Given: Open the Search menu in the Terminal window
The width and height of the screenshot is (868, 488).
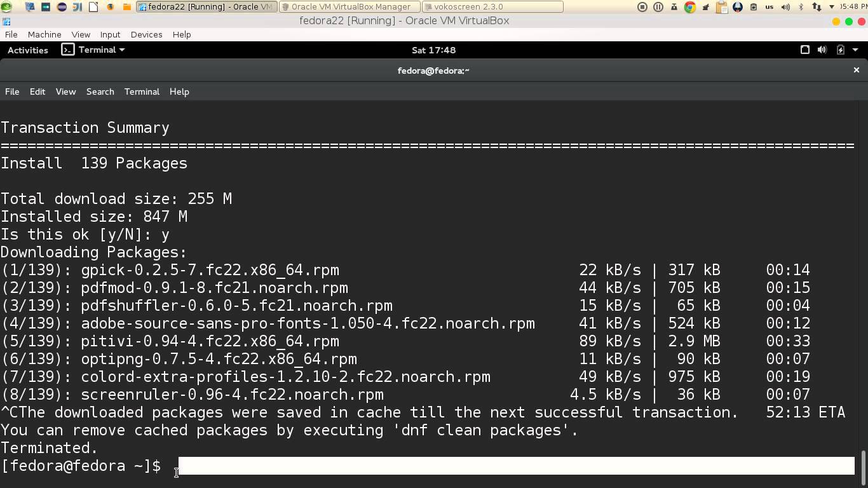Looking at the screenshot, I should pyautogui.click(x=100, y=91).
